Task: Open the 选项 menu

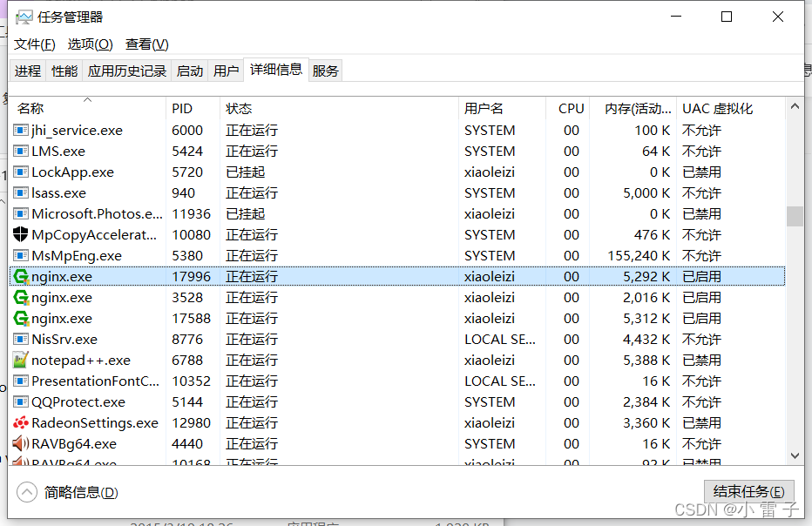Action: tap(90, 44)
